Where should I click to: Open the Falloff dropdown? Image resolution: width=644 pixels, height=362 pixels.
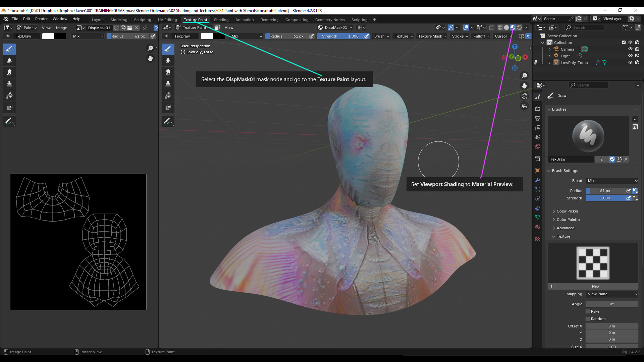481,36
